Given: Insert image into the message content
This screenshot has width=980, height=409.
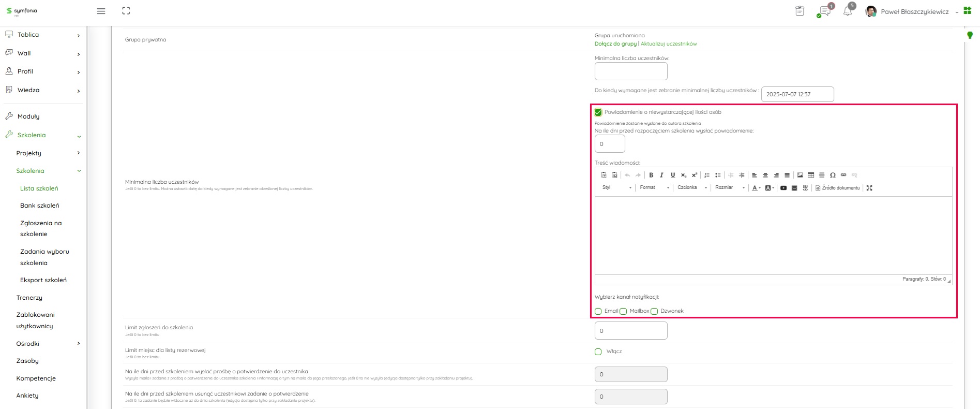Looking at the screenshot, I should [800, 175].
